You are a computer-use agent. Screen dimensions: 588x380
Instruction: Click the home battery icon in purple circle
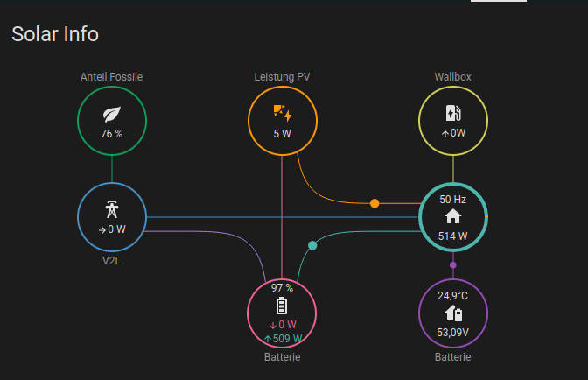click(x=452, y=313)
